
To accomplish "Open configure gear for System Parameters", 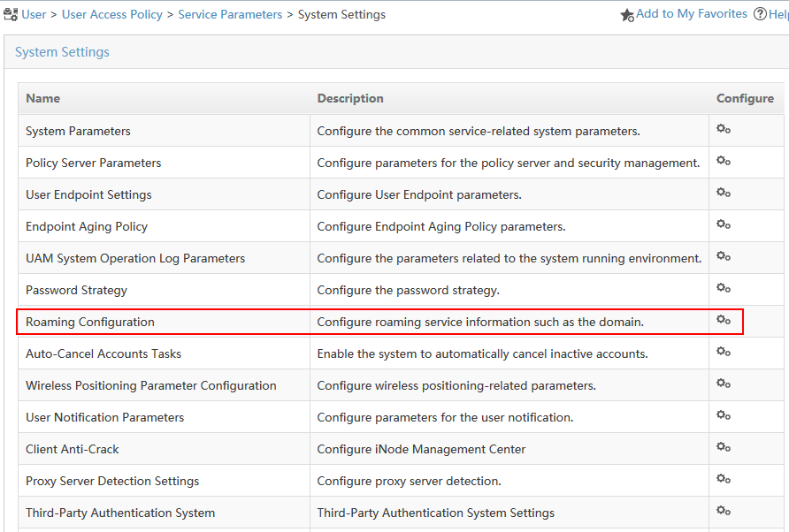I will click(x=723, y=129).
